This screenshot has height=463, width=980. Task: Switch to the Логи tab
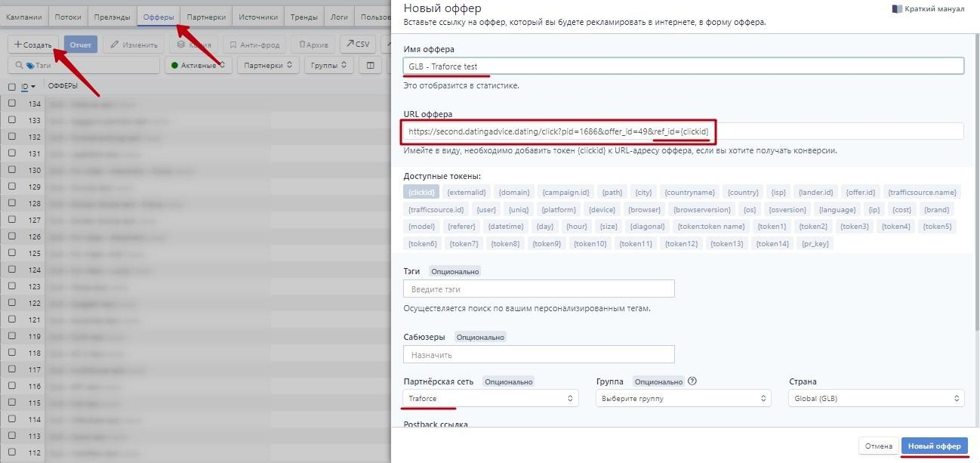340,17
